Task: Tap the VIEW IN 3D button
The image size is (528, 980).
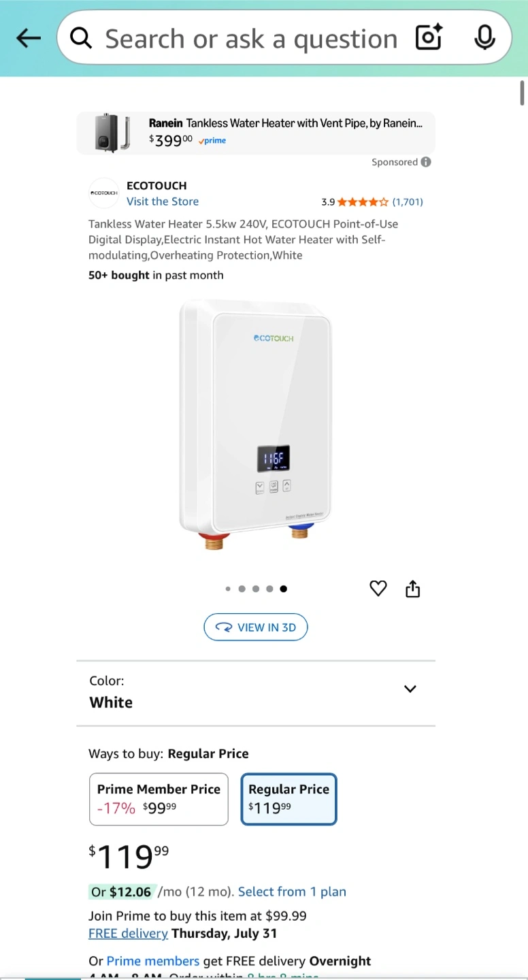Action: tap(256, 627)
